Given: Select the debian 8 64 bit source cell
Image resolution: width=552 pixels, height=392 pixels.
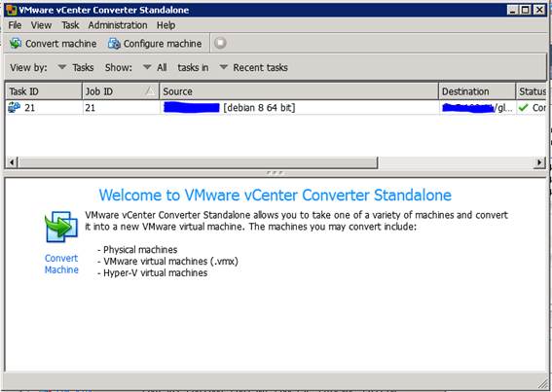Looking at the screenshot, I should tap(299, 107).
